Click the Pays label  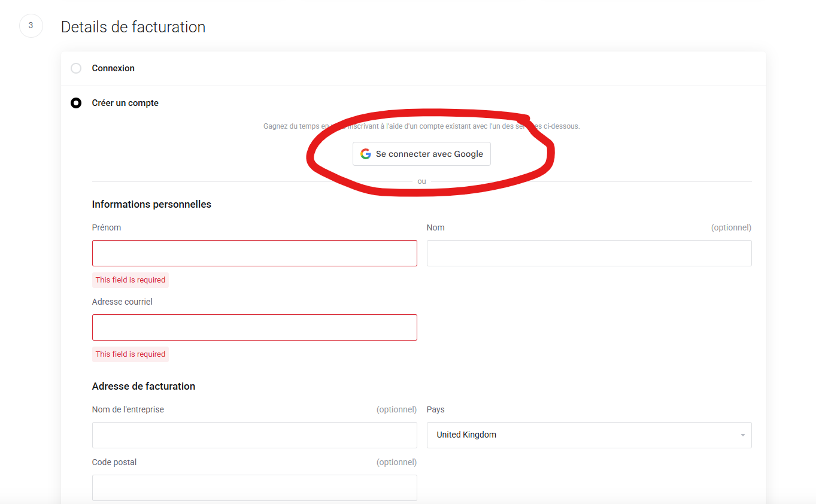point(436,409)
